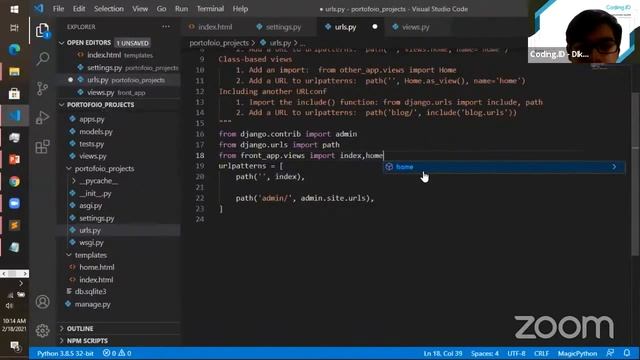Viewport: 640px width, 360px height.
Task: Click the taskbar scroll right arrow
Action: [x=25, y=273]
